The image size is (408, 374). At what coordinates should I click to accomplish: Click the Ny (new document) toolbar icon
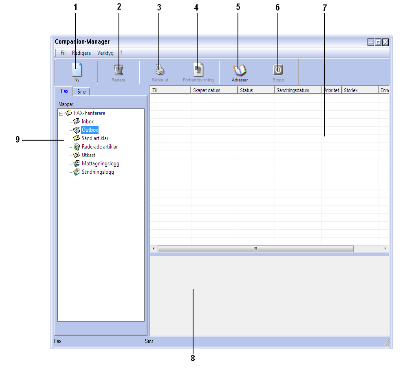(77, 70)
